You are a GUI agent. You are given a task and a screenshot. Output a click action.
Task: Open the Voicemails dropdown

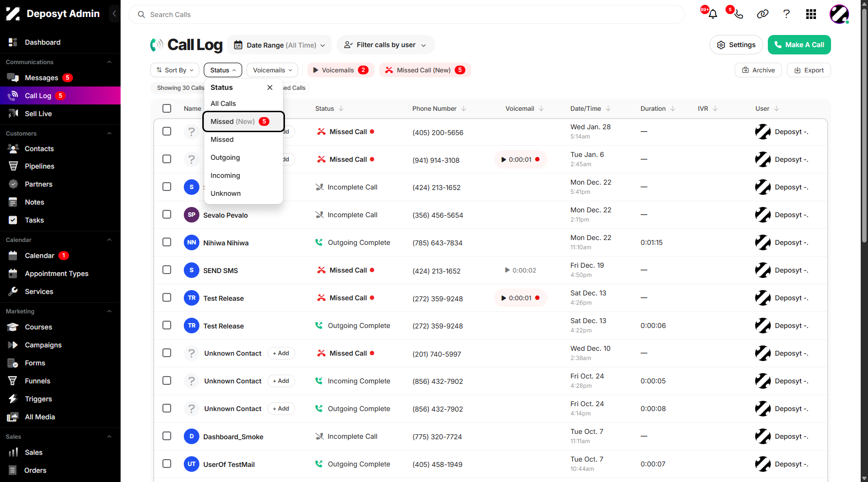tap(272, 70)
